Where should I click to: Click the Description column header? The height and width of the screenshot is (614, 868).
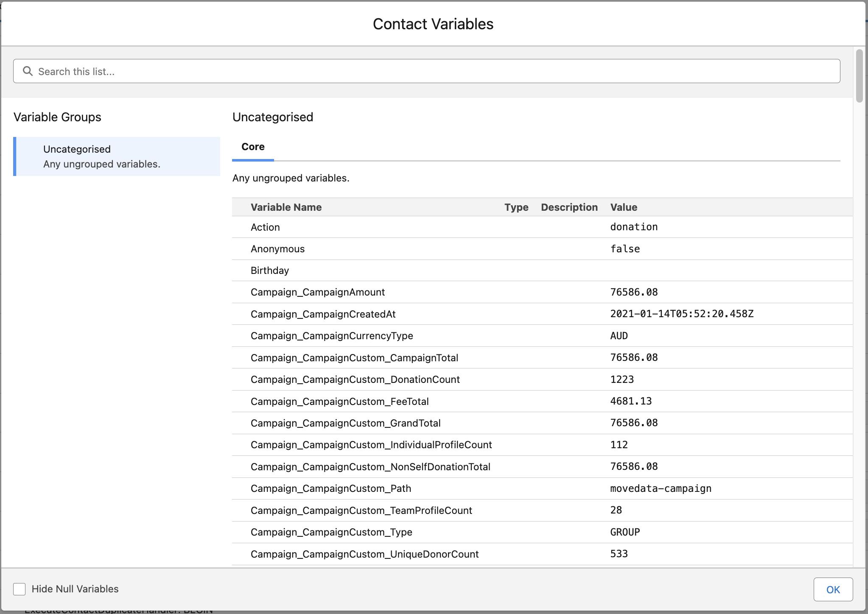click(x=569, y=207)
